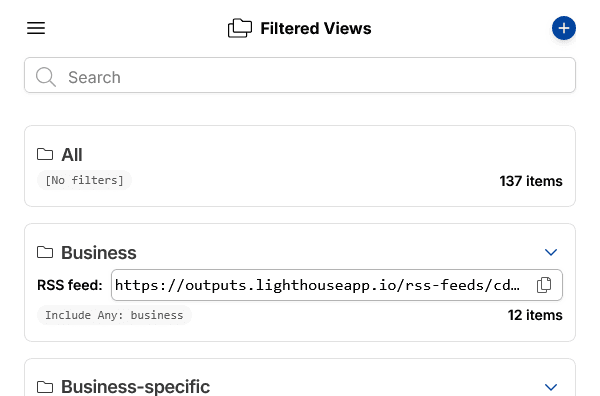This screenshot has width=600, height=396.
Task: Click the Include Any: business filter tag
Action: [114, 315]
